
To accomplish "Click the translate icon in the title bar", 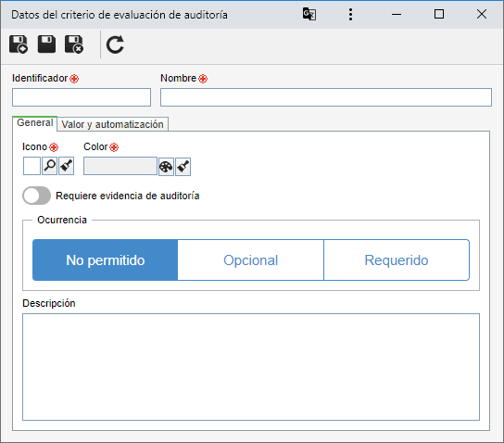I will click(309, 14).
